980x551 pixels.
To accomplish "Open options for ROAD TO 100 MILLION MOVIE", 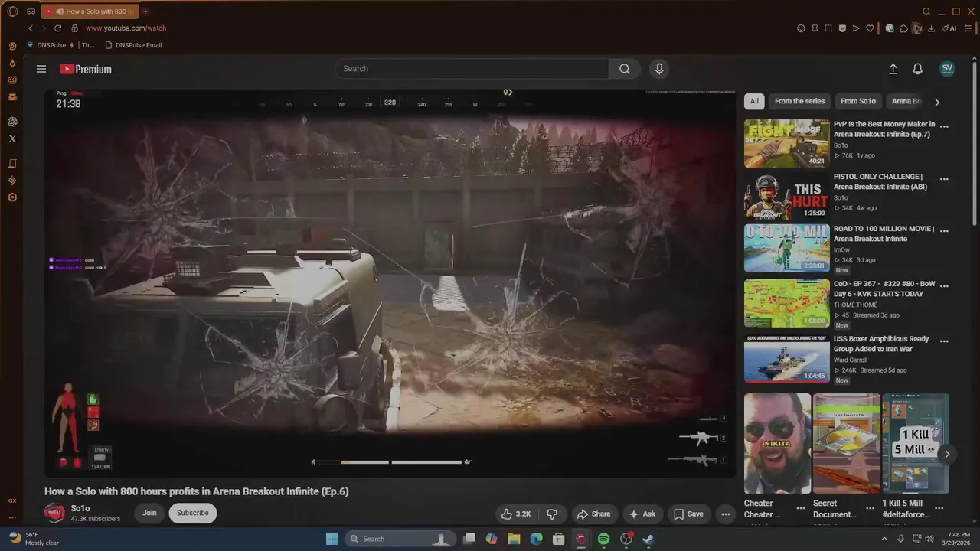I will tap(944, 231).
